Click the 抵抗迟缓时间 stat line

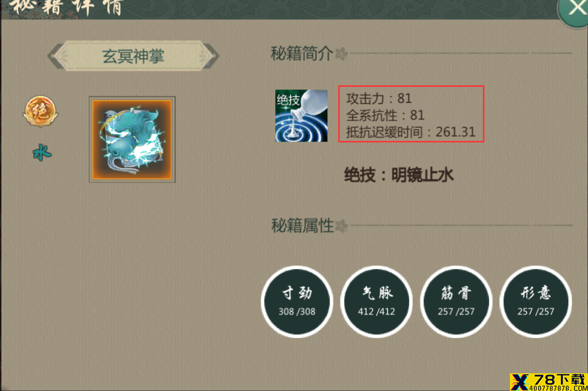pos(411,132)
